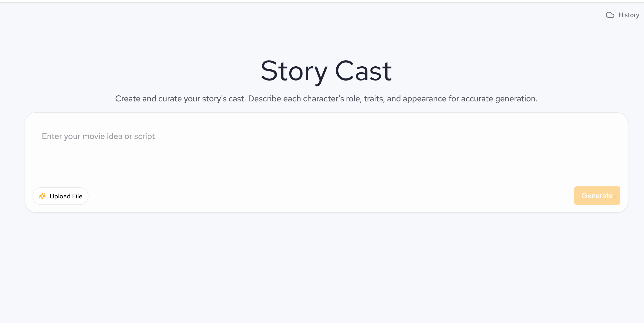Image resolution: width=644 pixels, height=323 pixels.
Task: Select the sparkle icon on Upload File
Action: point(43,196)
